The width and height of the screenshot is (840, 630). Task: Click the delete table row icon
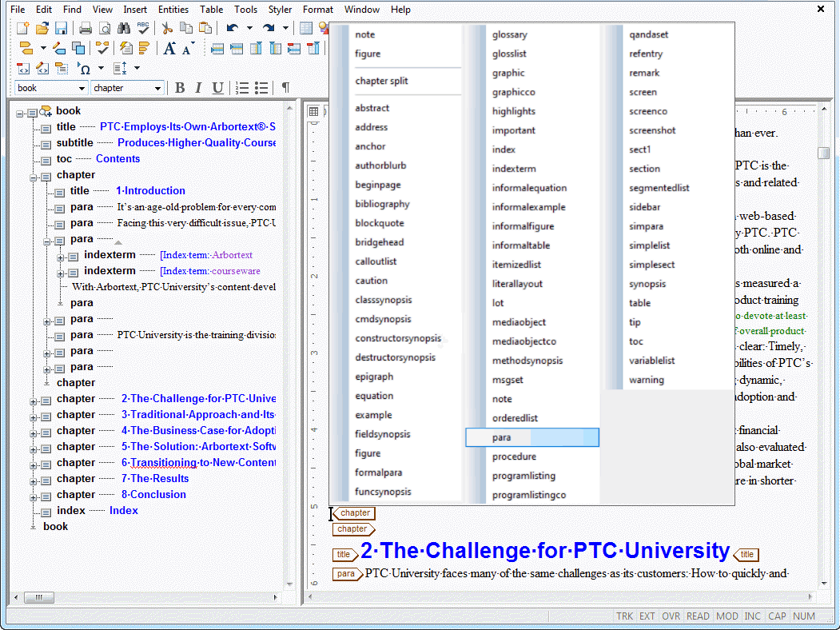click(x=293, y=48)
